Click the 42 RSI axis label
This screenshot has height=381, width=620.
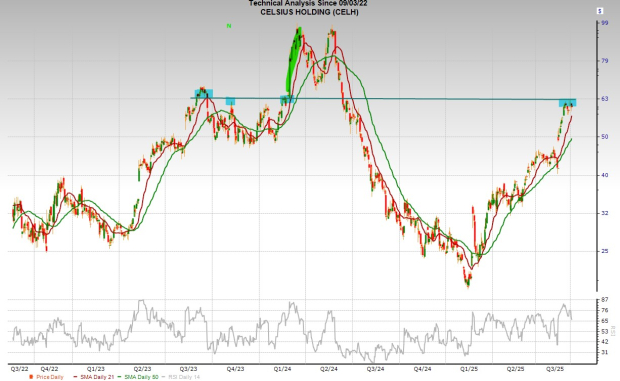(x=605, y=341)
